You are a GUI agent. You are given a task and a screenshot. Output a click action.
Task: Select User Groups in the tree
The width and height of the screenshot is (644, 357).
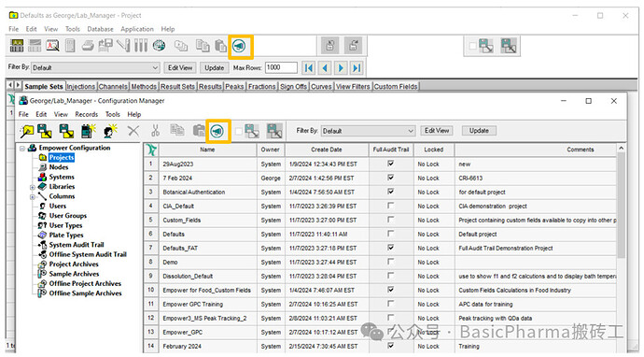[68, 216]
